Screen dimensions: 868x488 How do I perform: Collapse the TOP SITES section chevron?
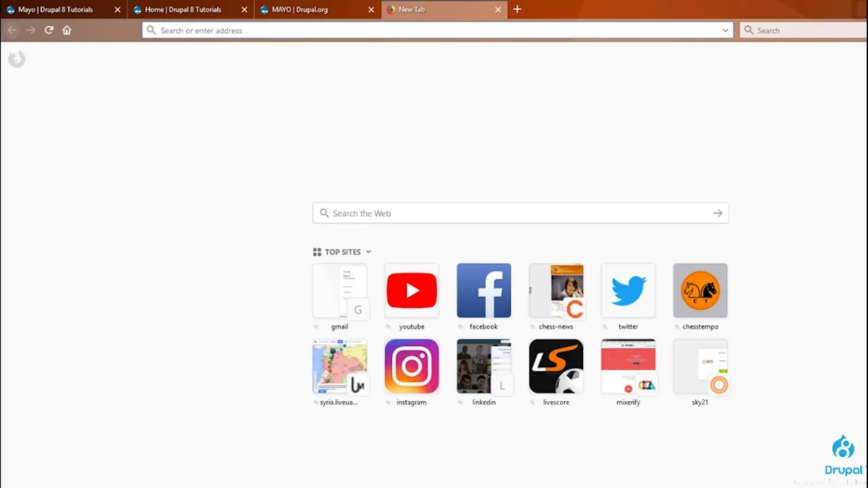pos(368,252)
